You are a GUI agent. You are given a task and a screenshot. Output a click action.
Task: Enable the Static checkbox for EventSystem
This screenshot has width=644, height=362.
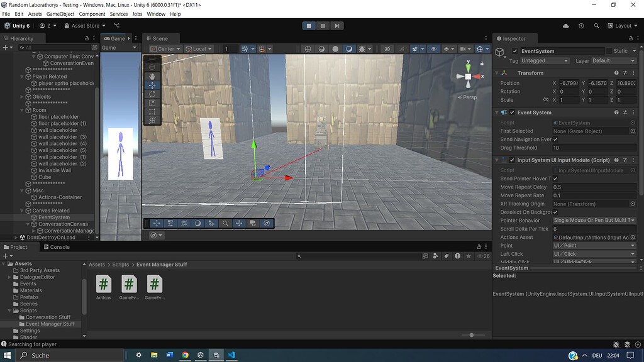pyautogui.click(x=608, y=51)
